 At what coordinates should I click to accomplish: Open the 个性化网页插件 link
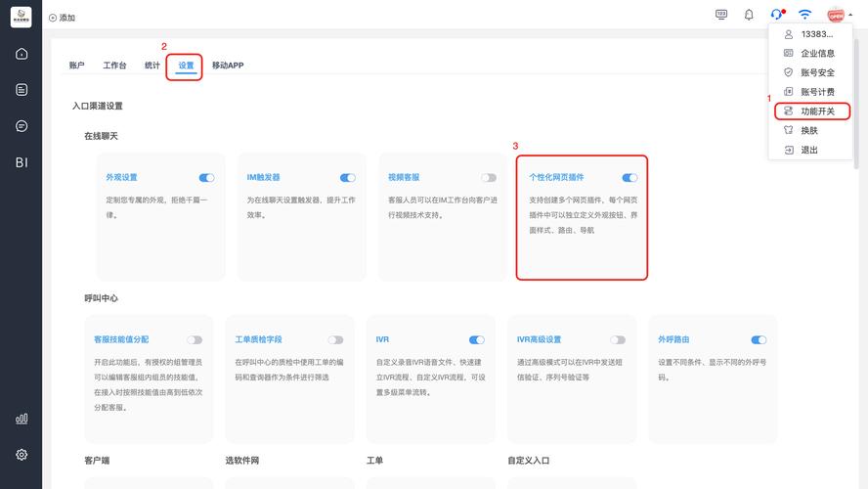[x=556, y=178]
